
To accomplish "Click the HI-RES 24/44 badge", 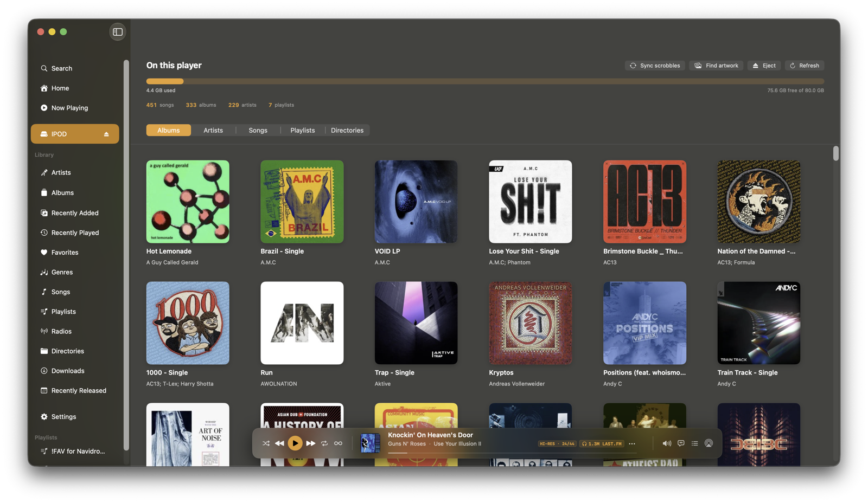I will [557, 444].
